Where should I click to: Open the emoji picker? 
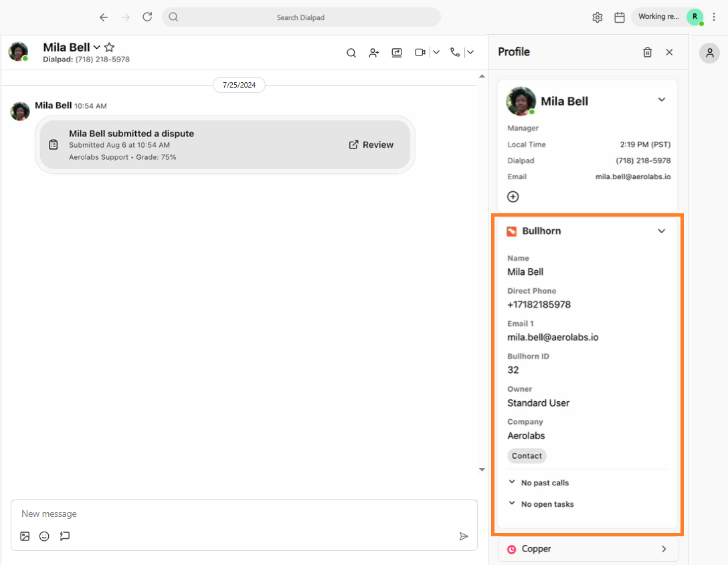click(44, 536)
